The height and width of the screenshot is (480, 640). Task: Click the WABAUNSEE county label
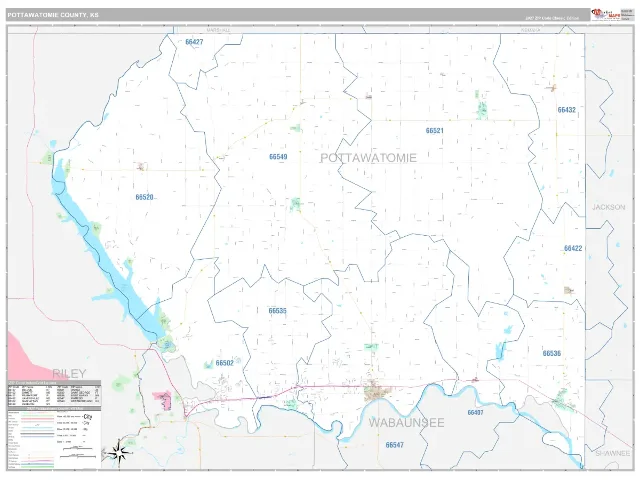point(407,423)
